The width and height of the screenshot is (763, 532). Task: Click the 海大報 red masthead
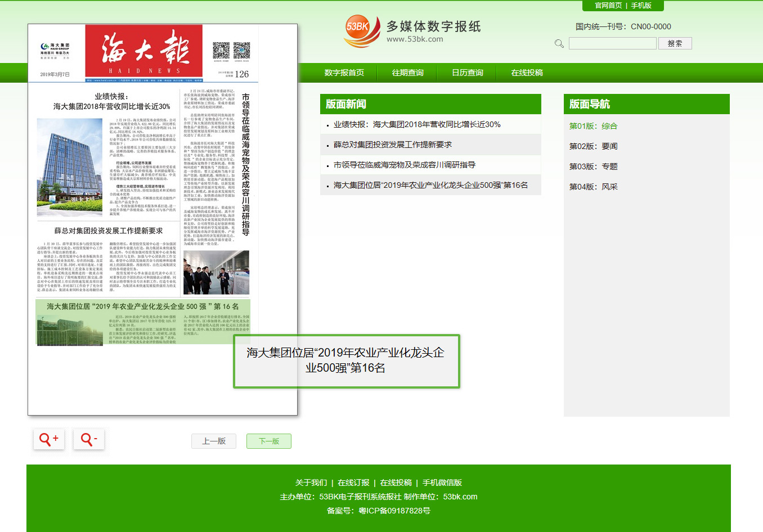[x=143, y=51]
